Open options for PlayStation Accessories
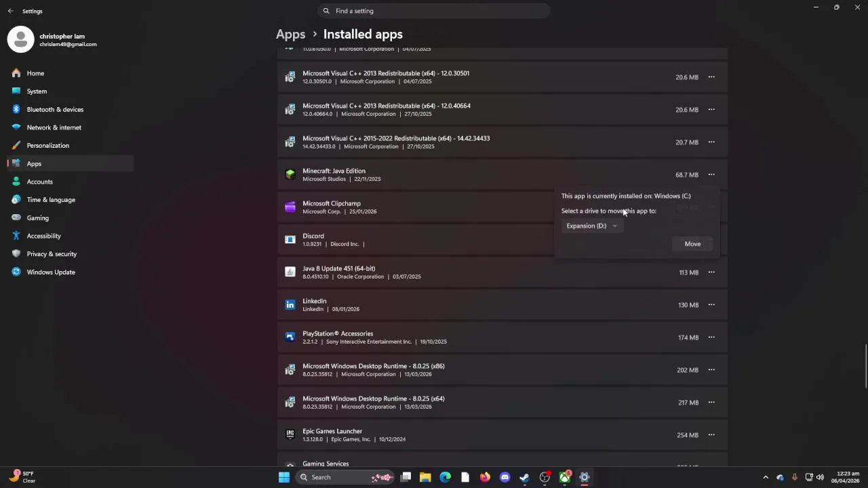Image resolution: width=868 pixels, height=488 pixels. [x=711, y=338]
